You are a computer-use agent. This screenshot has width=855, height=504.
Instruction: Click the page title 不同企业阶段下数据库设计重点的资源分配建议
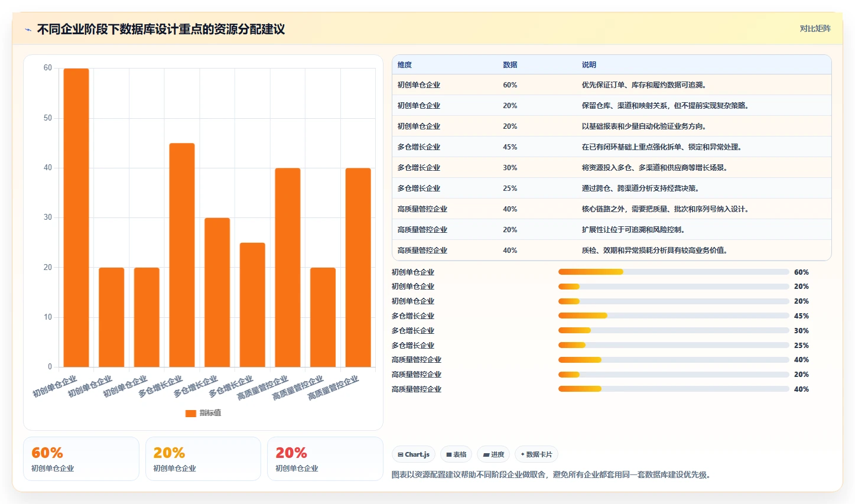point(161,30)
